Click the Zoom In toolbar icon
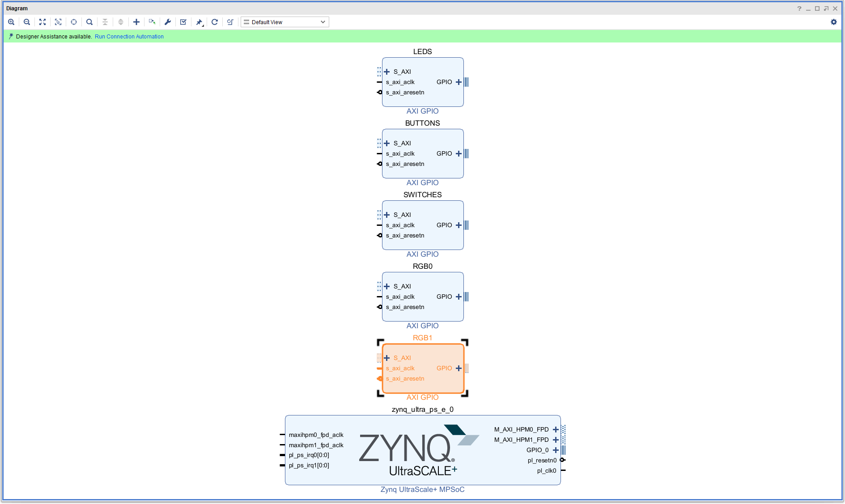The height and width of the screenshot is (504, 845). [x=11, y=22]
